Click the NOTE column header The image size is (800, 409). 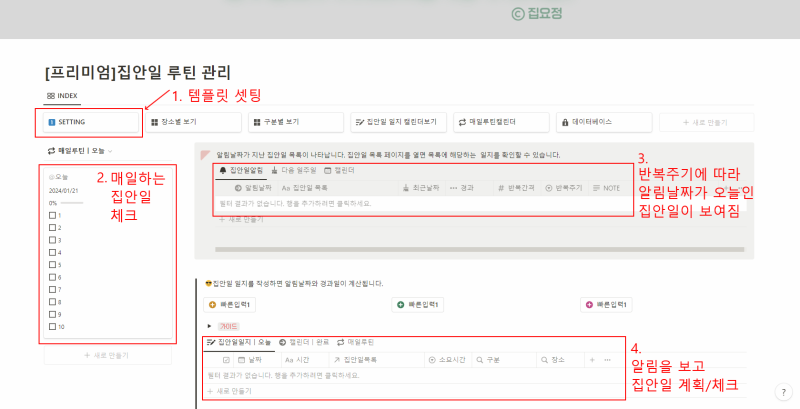click(607, 188)
